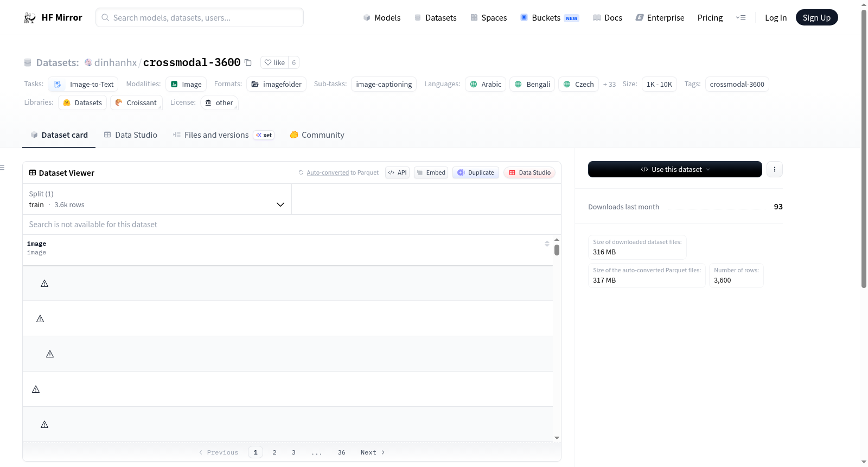Click the HF Mirror logo icon
The width and height of the screenshot is (868, 467).
point(30,18)
